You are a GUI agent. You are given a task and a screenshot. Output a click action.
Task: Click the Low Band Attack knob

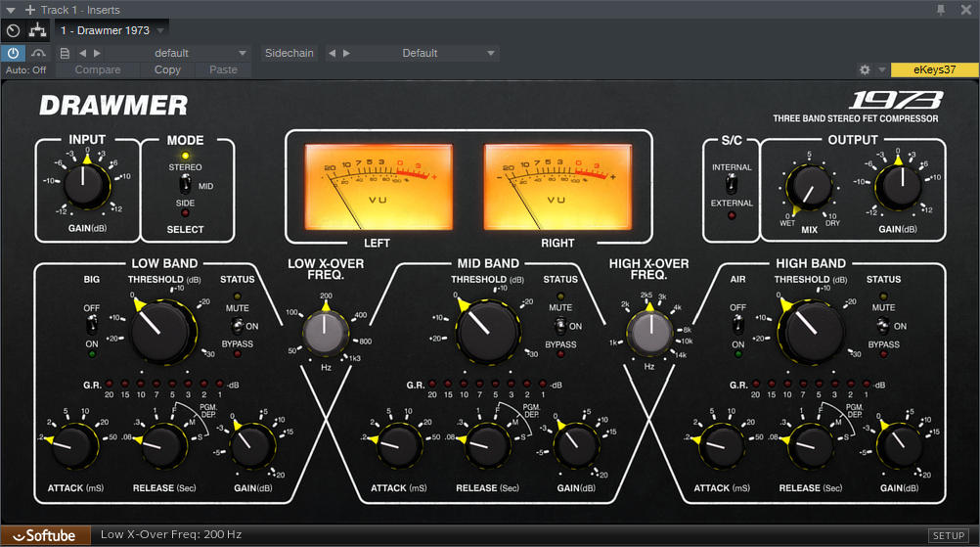tap(74, 446)
